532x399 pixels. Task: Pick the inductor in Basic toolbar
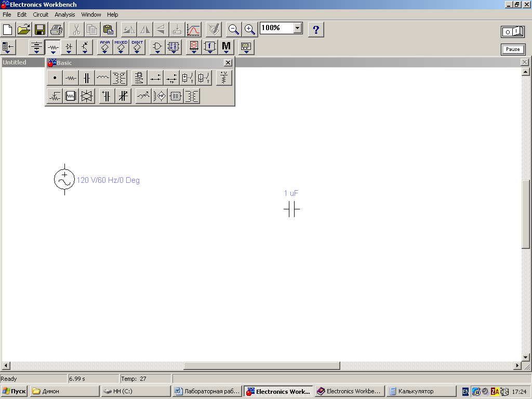tap(103, 78)
